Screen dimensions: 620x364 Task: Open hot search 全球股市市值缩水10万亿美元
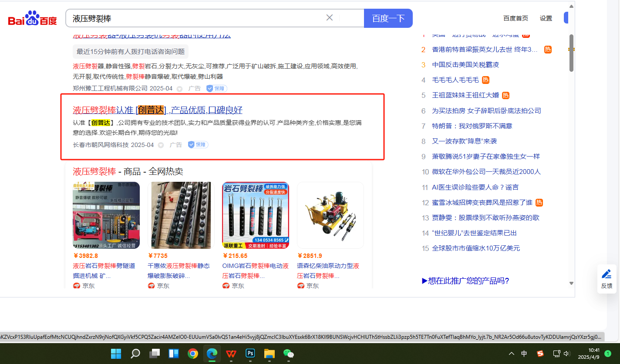(476, 248)
